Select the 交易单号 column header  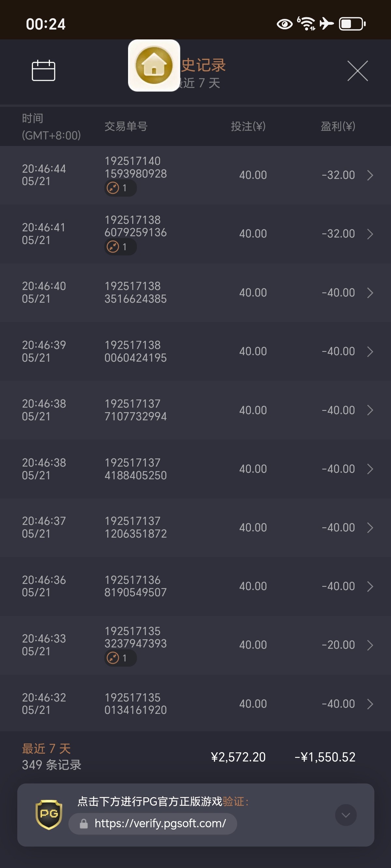click(126, 126)
